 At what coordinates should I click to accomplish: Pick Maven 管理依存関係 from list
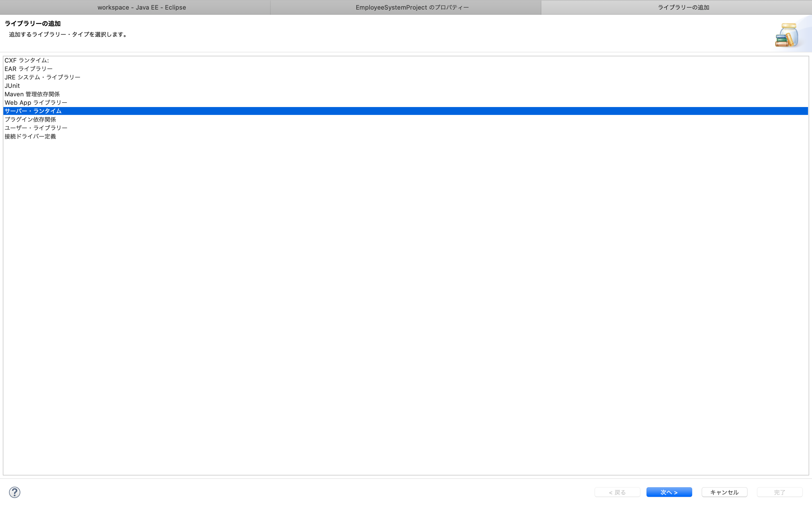click(x=32, y=94)
